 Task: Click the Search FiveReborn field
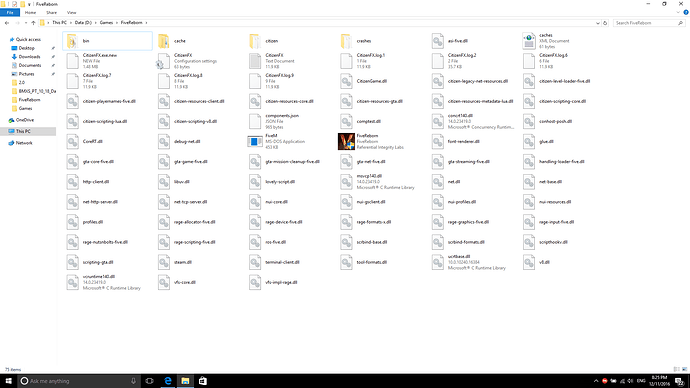[x=649, y=23]
